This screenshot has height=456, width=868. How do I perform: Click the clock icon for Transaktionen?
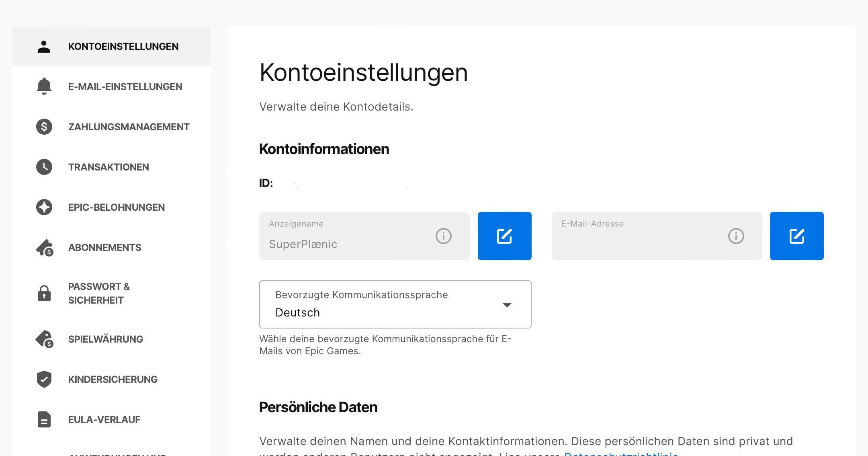click(43, 167)
